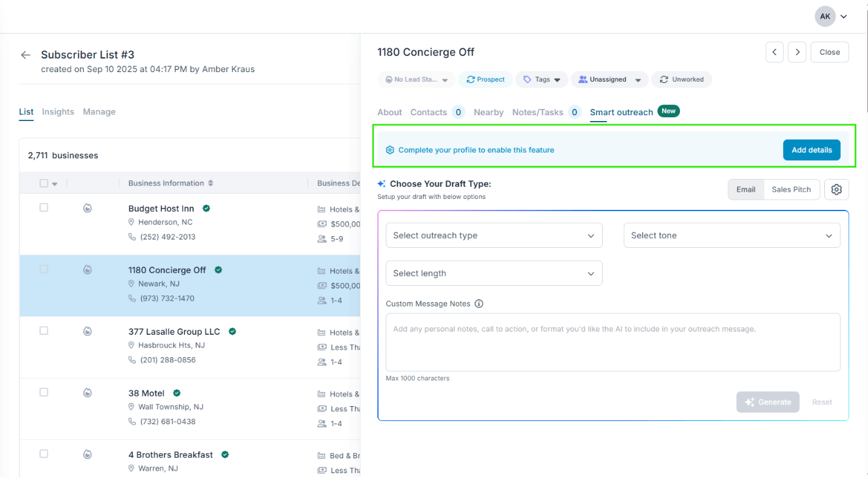The image size is (868, 477).
Task: Check the Budget Host Inn row checkbox
Action: click(44, 208)
